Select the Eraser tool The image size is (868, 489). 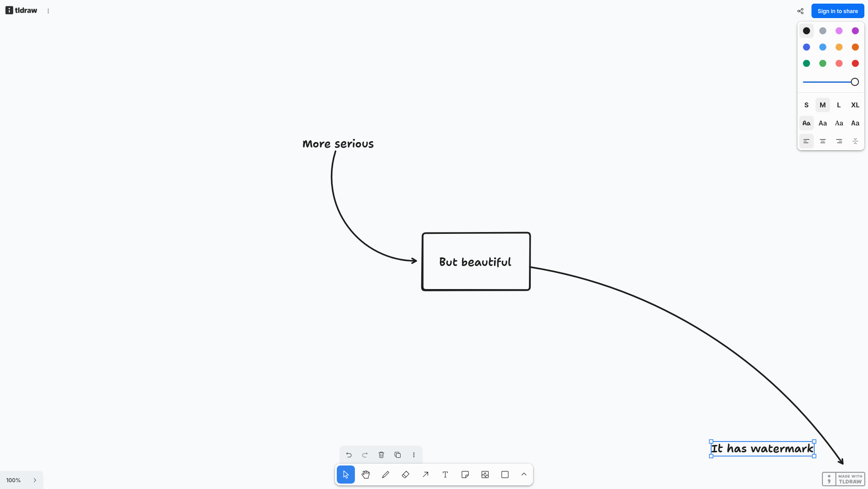click(x=406, y=475)
